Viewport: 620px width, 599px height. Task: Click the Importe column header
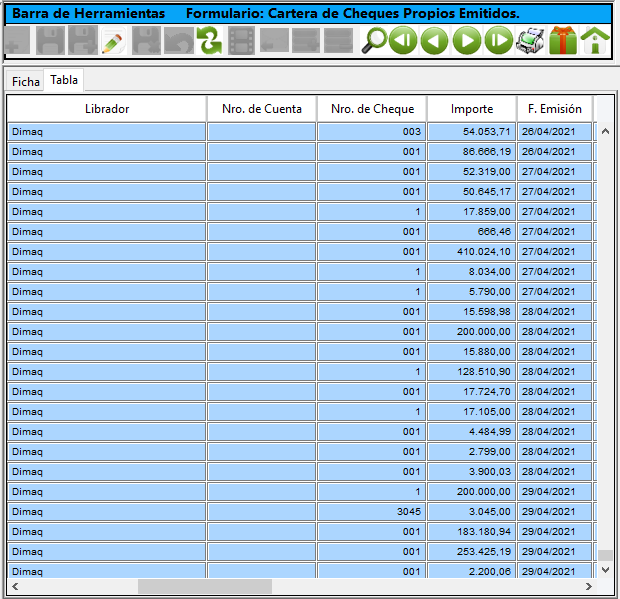pos(472,109)
